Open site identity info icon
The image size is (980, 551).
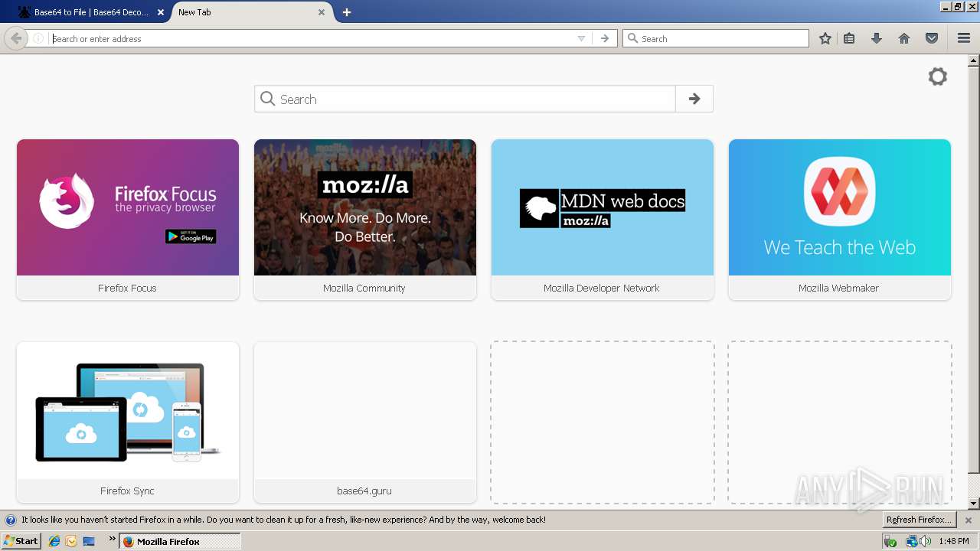click(x=38, y=38)
